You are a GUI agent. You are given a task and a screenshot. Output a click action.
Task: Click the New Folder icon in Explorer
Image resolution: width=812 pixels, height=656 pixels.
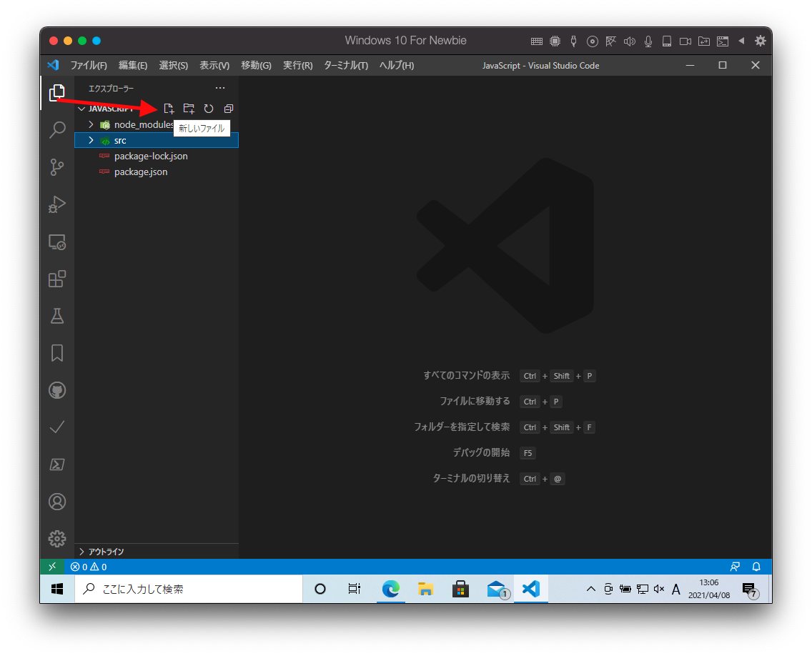click(189, 109)
